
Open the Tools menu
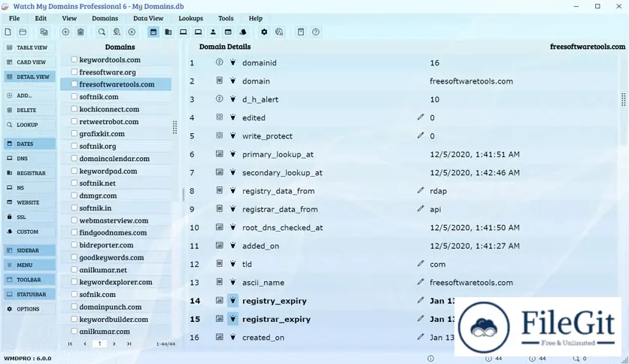(226, 18)
